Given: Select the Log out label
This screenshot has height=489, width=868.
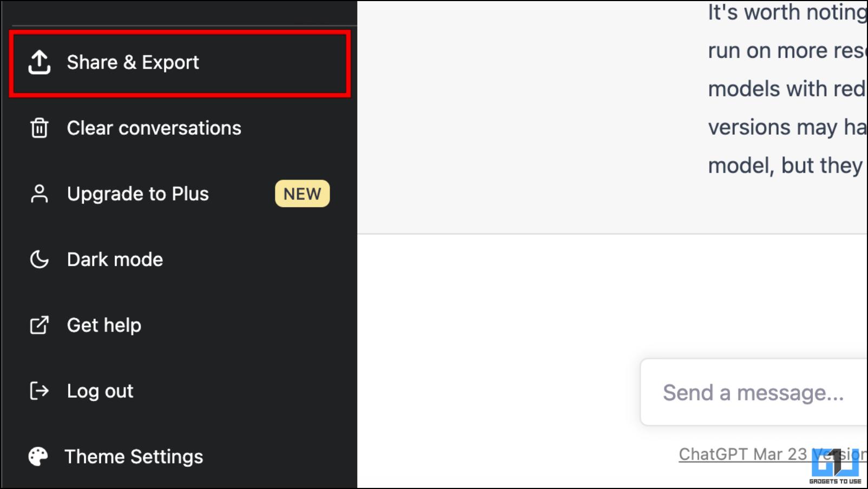Looking at the screenshot, I should click(x=100, y=391).
